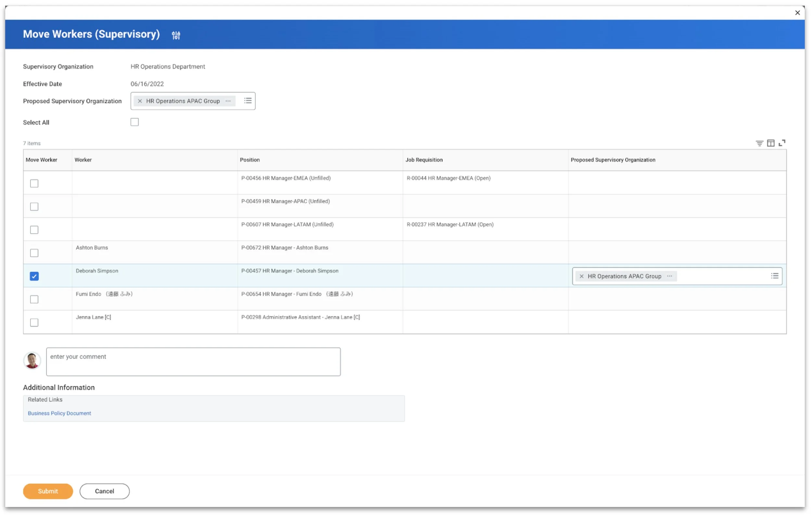Open the Business Policy Document link
Screen dimensions: 812x516
click(59, 413)
